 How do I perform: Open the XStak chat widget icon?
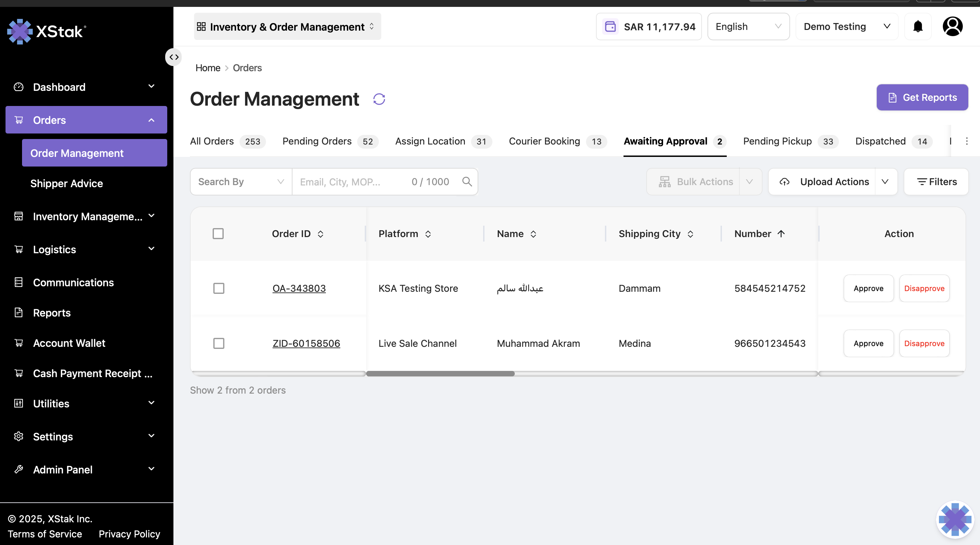pyautogui.click(x=955, y=519)
